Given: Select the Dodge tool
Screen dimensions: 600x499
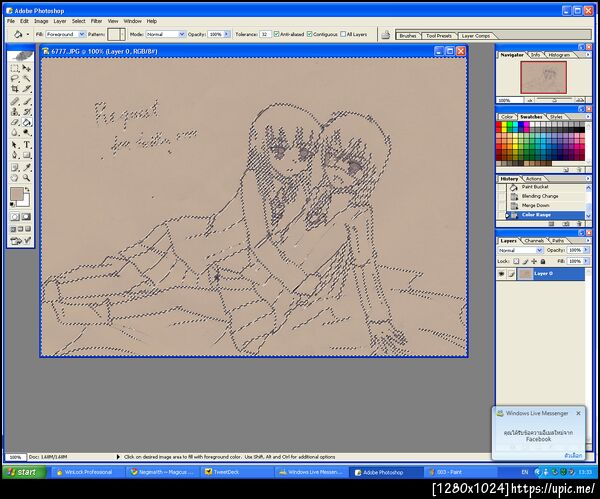Looking at the screenshot, I should (x=26, y=133).
